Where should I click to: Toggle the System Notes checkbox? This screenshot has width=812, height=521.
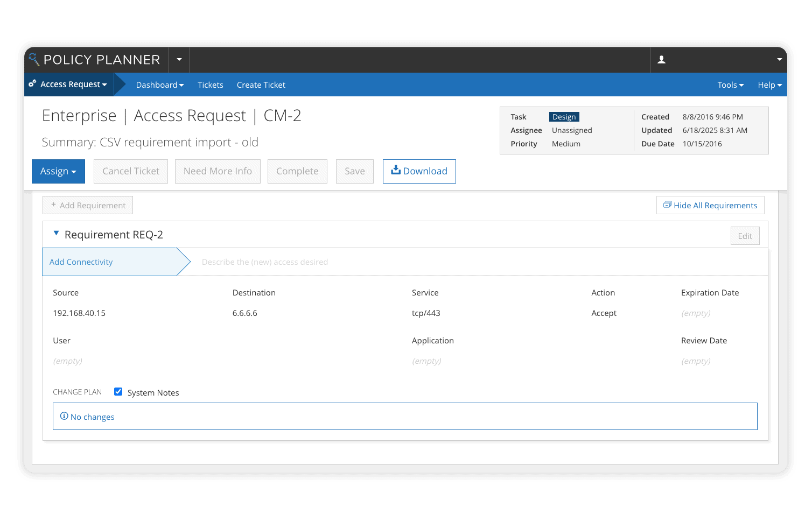point(118,392)
